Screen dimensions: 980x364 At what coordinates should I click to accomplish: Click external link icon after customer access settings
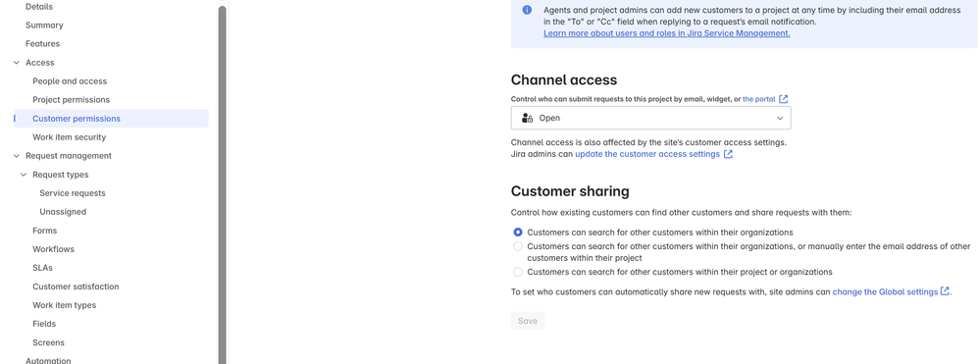click(x=728, y=154)
